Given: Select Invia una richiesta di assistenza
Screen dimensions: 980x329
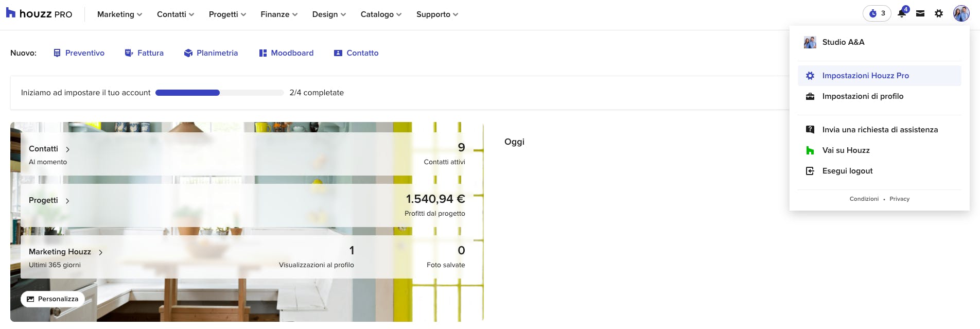Looking at the screenshot, I should [x=880, y=130].
